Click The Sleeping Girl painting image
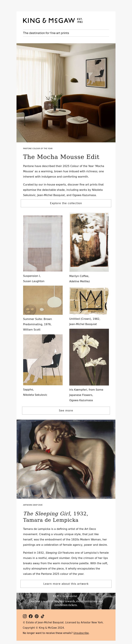132x644 pixels. (66, 459)
